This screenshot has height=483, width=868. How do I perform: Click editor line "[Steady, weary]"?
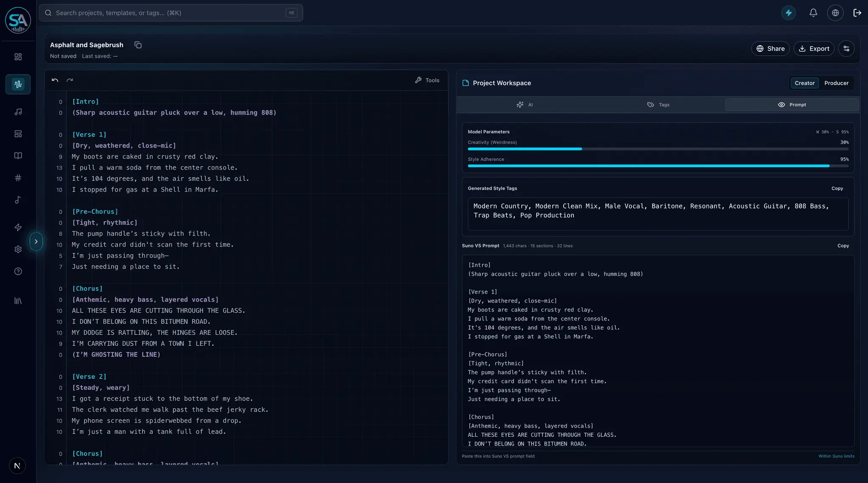pos(101,388)
